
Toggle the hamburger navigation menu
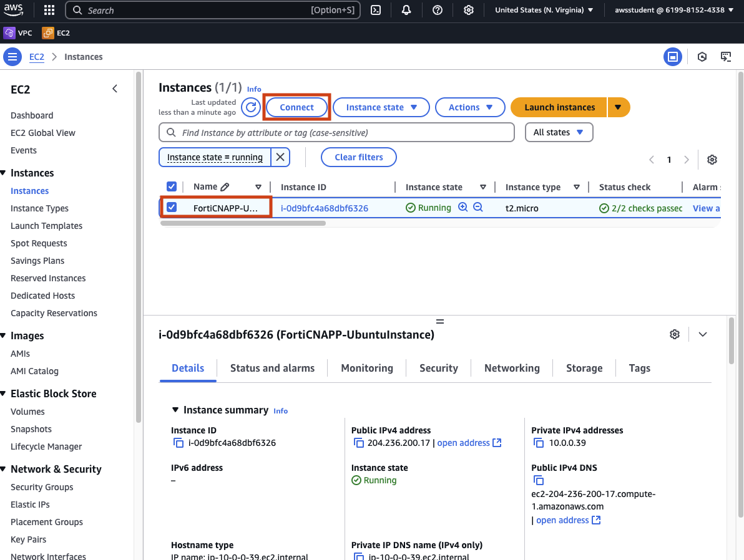coord(12,57)
